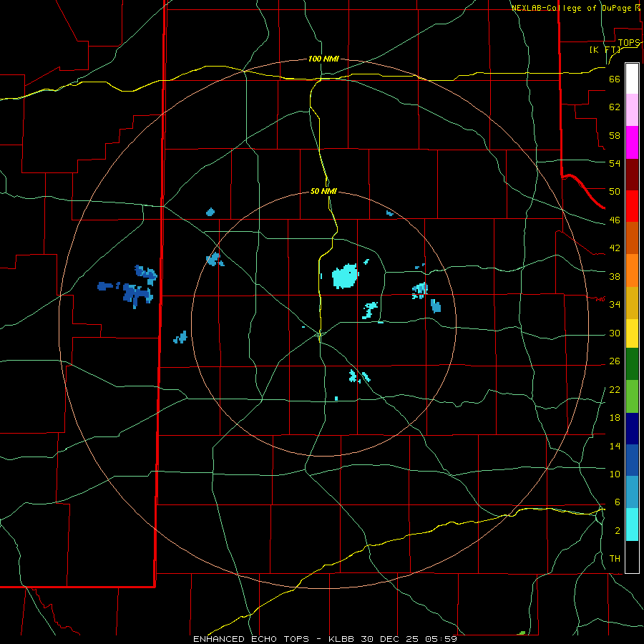The width and height of the screenshot is (644, 644).
Task: Click the "30" legend value
Action: [x=615, y=333]
